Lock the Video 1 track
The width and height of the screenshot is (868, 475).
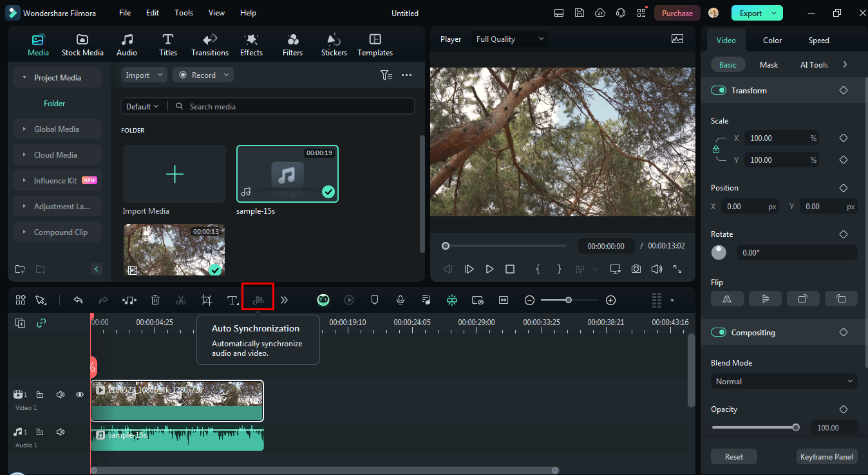(40, 395)
